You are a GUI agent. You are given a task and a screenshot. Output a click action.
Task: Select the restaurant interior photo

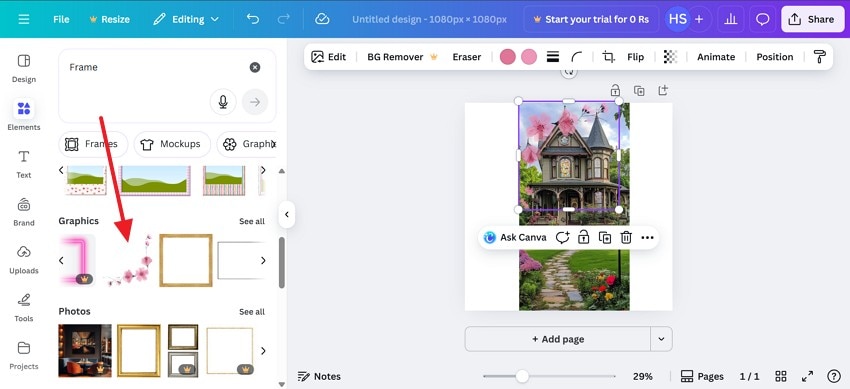(x=85, y=351)
